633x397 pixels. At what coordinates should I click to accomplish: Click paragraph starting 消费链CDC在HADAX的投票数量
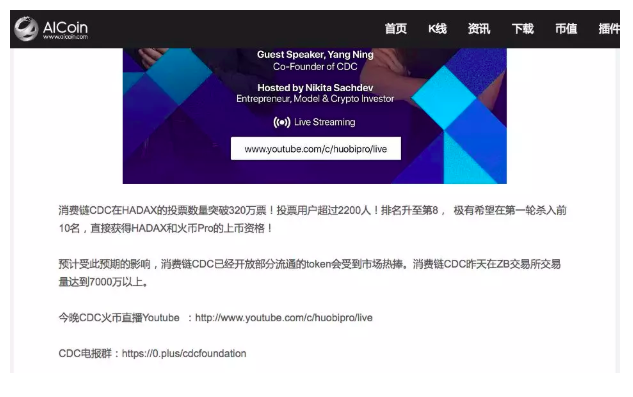[312, 219]
